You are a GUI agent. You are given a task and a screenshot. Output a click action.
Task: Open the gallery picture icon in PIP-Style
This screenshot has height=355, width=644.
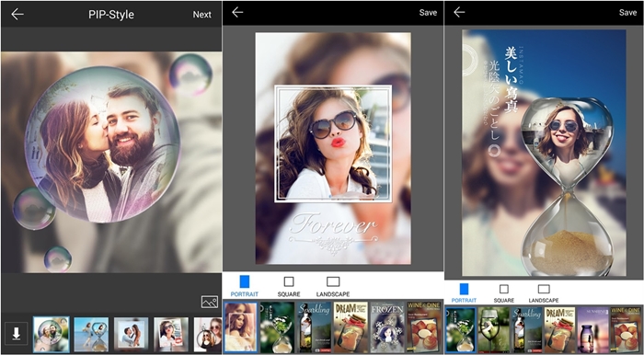[x=210, y=302]
